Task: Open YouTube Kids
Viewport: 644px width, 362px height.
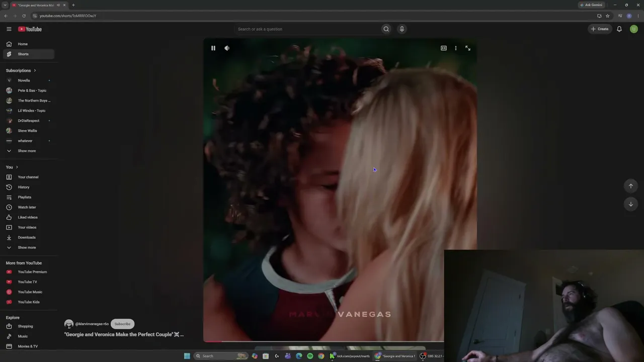Action: (x=28, y=302)
